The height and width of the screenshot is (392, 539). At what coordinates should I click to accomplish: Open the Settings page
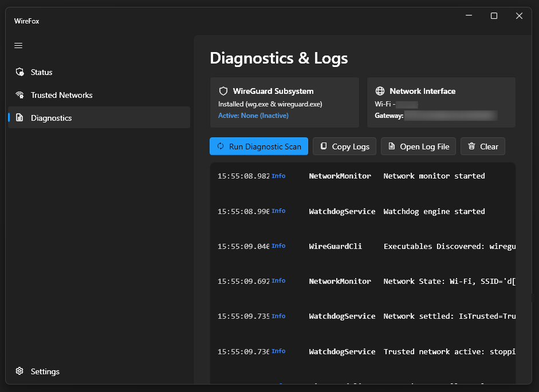click(99, 371)
